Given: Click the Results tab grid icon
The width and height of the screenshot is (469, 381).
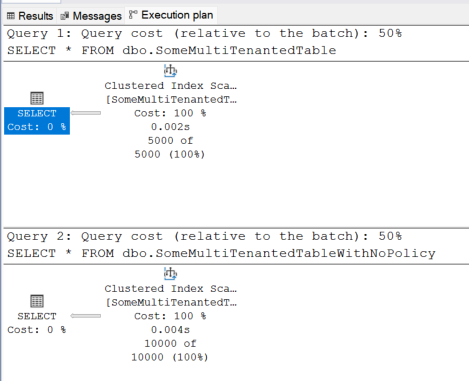Looking at the screenshot, I should (11, 16).
